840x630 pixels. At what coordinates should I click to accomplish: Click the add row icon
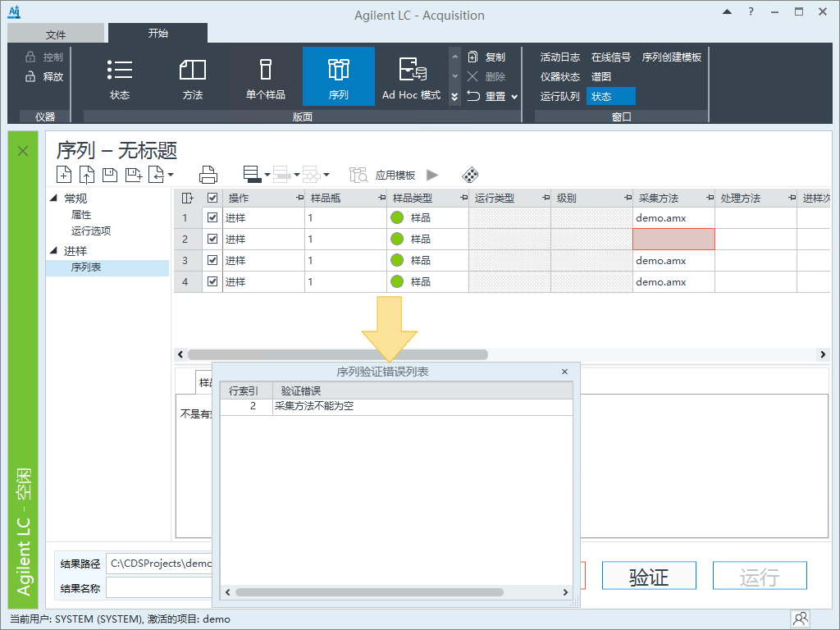click(253, 174)
